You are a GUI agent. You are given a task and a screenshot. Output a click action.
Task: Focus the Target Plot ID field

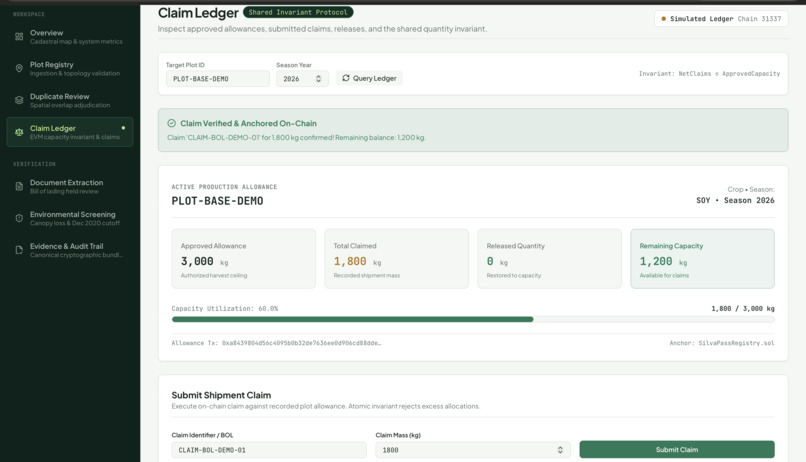(217, 79)
